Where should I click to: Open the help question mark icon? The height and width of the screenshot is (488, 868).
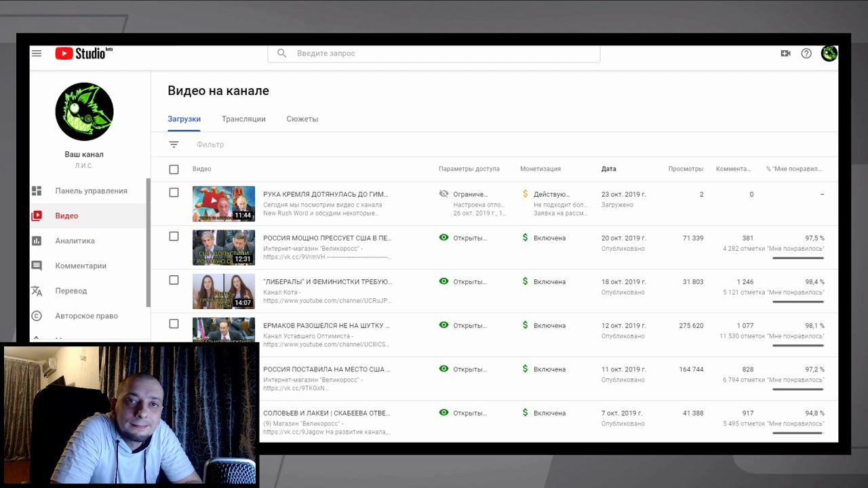[x=806, y=54]
